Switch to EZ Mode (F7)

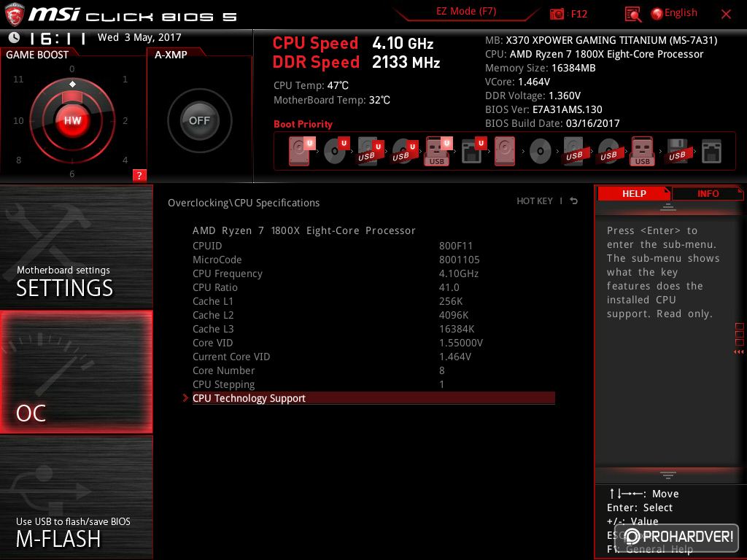pyautogui.click(x=466, y=12)
